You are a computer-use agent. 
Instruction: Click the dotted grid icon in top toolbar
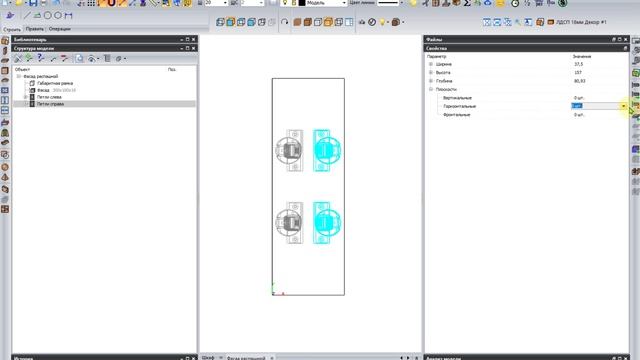(x=91, y=3)
